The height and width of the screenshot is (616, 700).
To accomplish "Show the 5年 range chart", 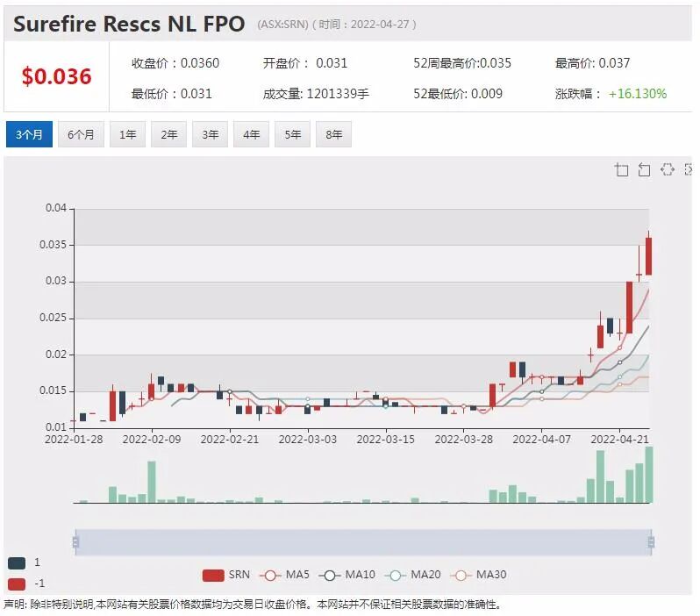I will pos(292,134).
